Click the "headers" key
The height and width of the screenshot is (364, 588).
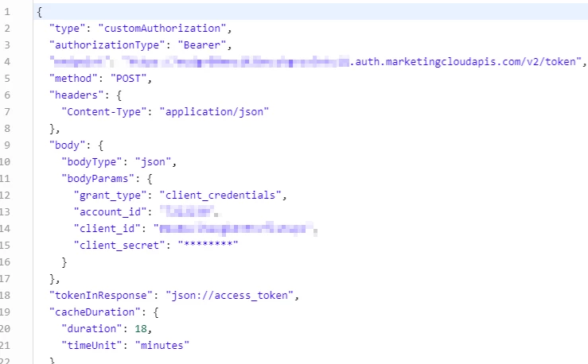click(x=76, y=95)
